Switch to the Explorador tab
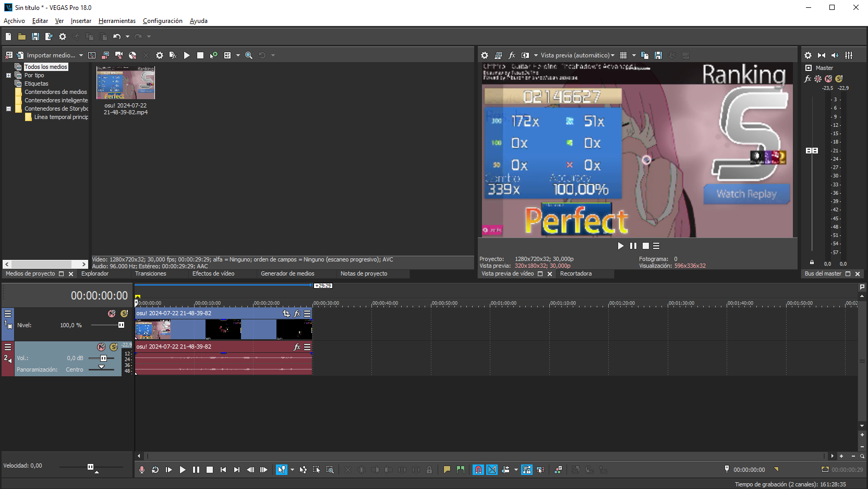Screen dimensions: 868x489 (x=95, y=273)
